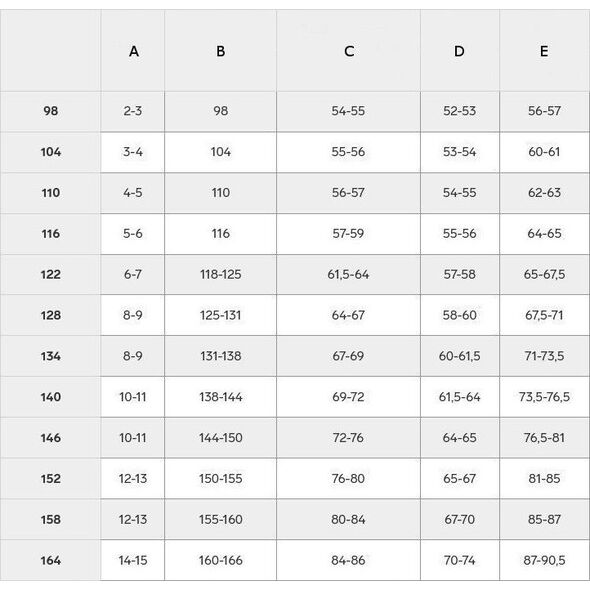The height and width of the screenshot is (590, 590).
Task: Click cell with value 87-90,5
Action: (544, 560)
